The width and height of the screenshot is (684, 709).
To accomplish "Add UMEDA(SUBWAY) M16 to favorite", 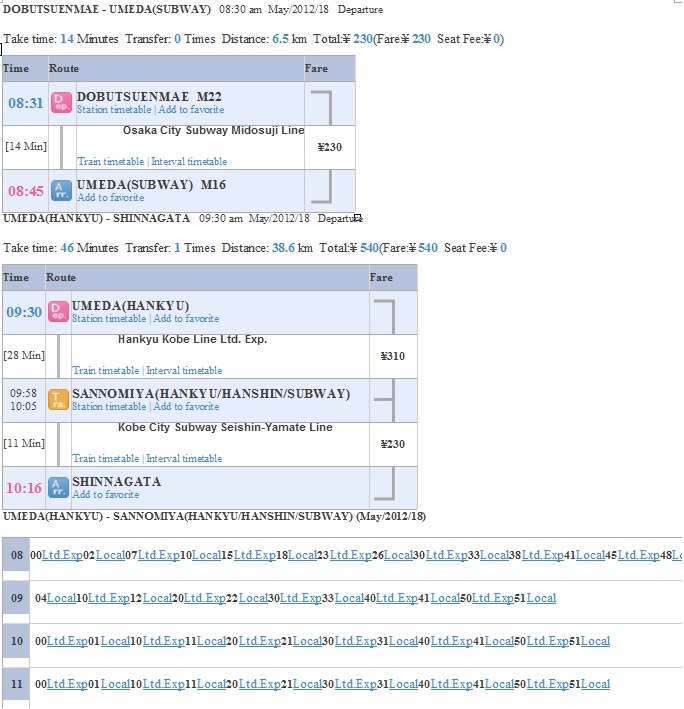I will [111, 198].
